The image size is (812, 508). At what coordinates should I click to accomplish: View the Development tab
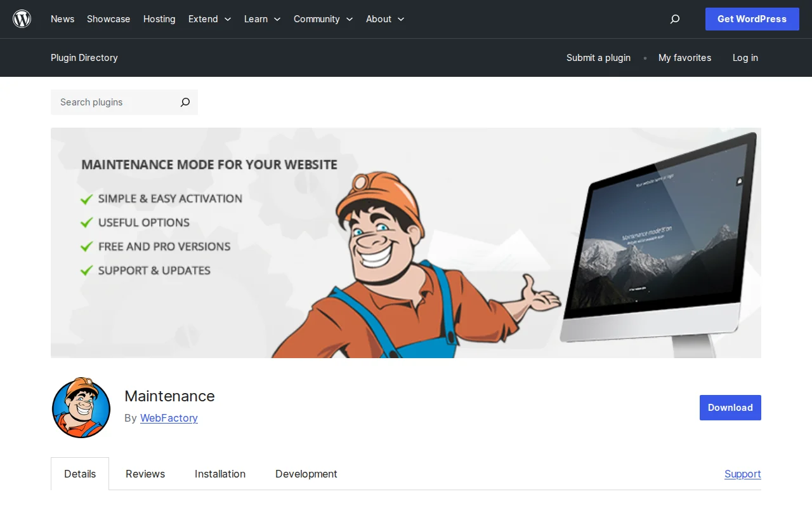306,474
